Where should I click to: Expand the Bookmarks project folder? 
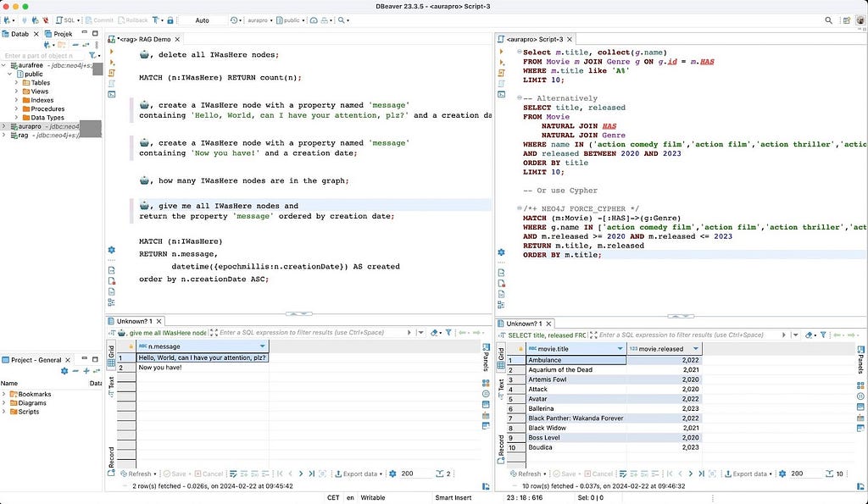click(x=4, y=395)
